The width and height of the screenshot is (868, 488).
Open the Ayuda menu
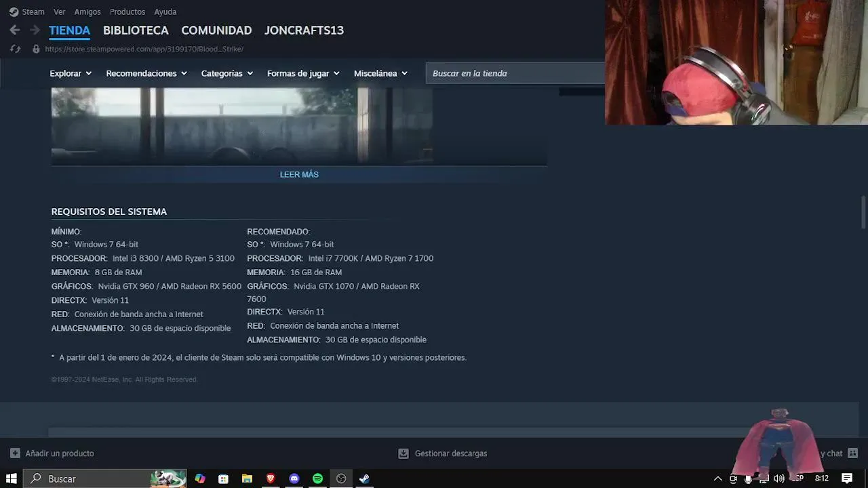click(x=165, y=12)
